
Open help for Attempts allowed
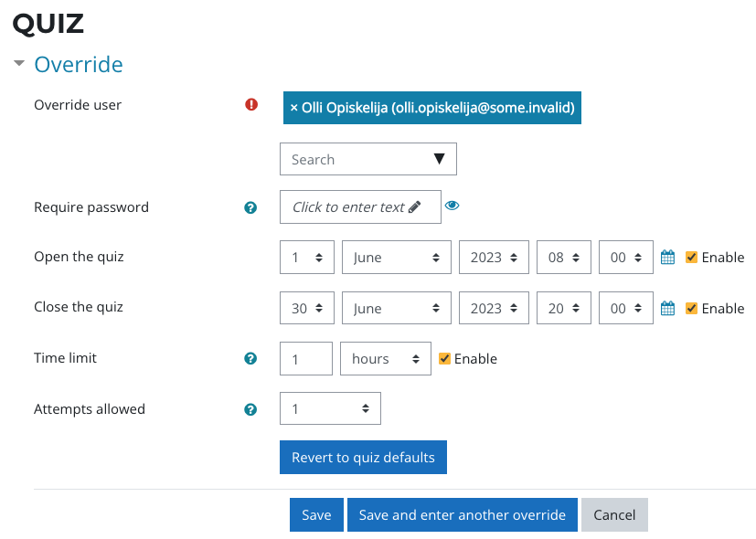tap(250, 410)
